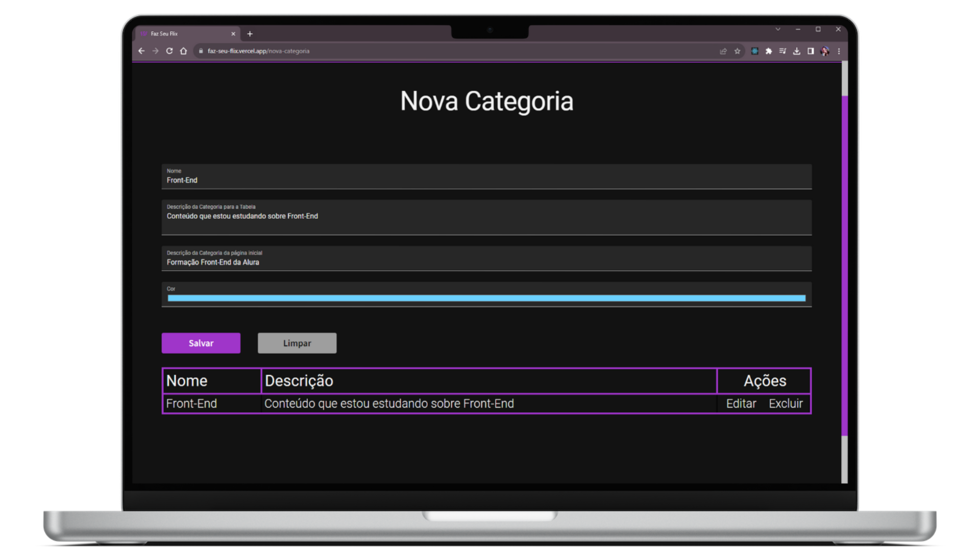Edit the home page description field
The height and width of the screenshot is (551, 980).
click(486, 259)
